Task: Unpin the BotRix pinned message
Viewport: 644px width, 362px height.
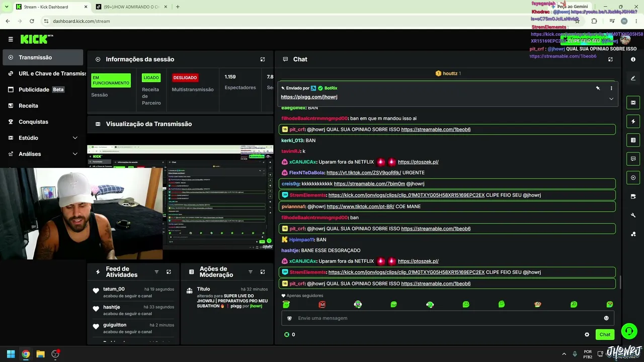Action: (x=598, y=88)
